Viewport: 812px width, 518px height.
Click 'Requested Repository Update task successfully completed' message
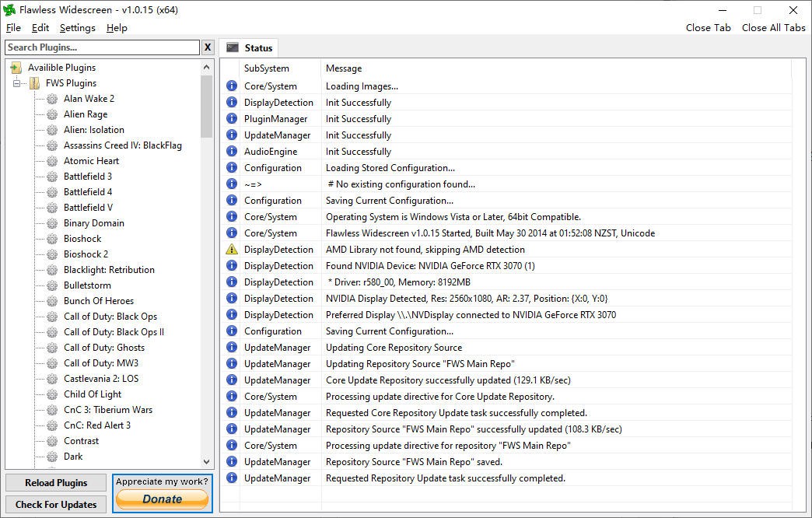(446, 478)
